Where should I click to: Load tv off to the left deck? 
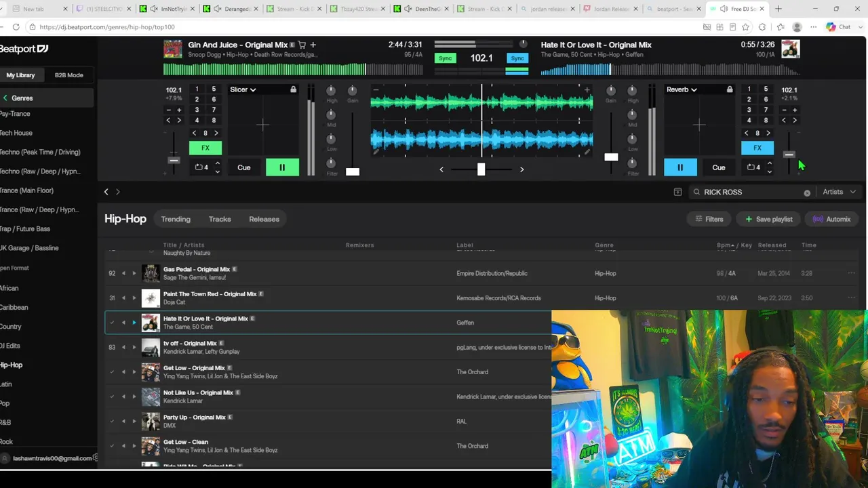[123, 348]
